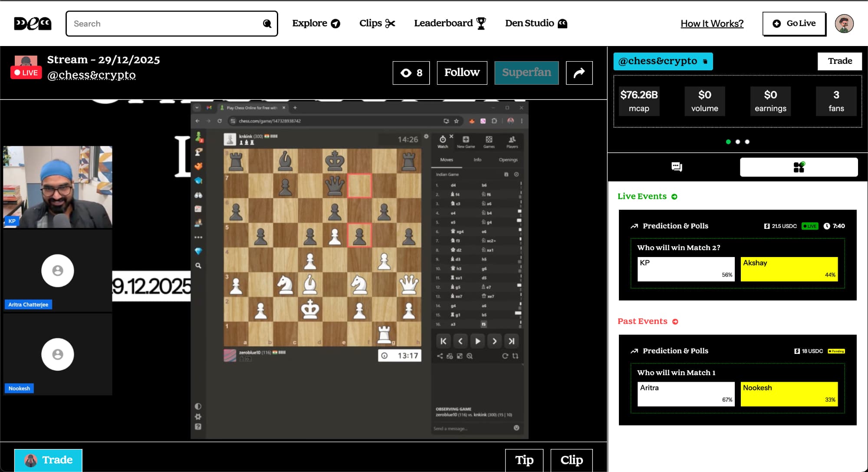Open the chat panel icon tab
Viewport: 868px width, 472px height.
click(x=676, y=167)
